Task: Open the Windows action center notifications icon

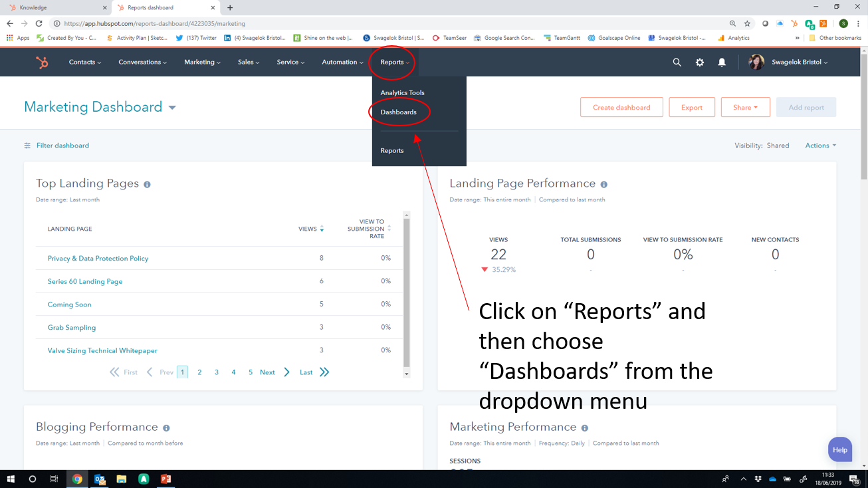Action: [x=854, y=479]
